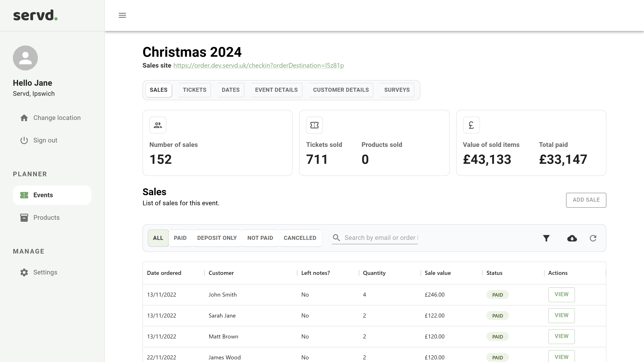Select the All sales filter

click(x=158, y=238)
